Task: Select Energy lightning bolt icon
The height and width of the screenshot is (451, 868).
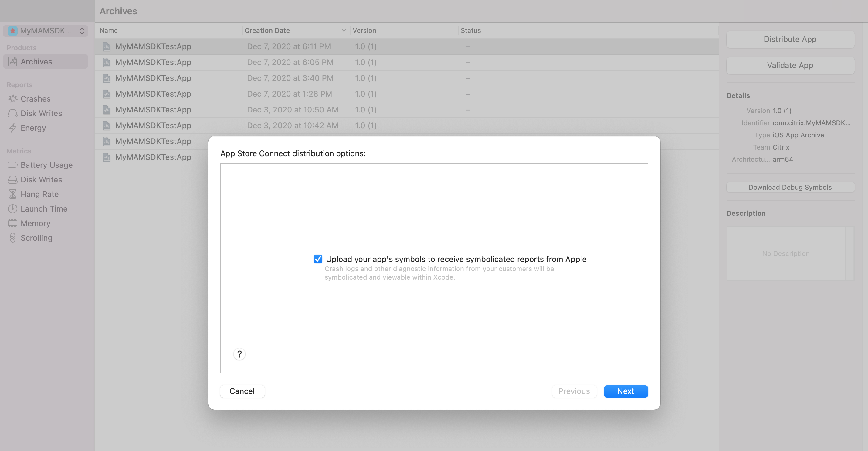Action: point(13,128)
